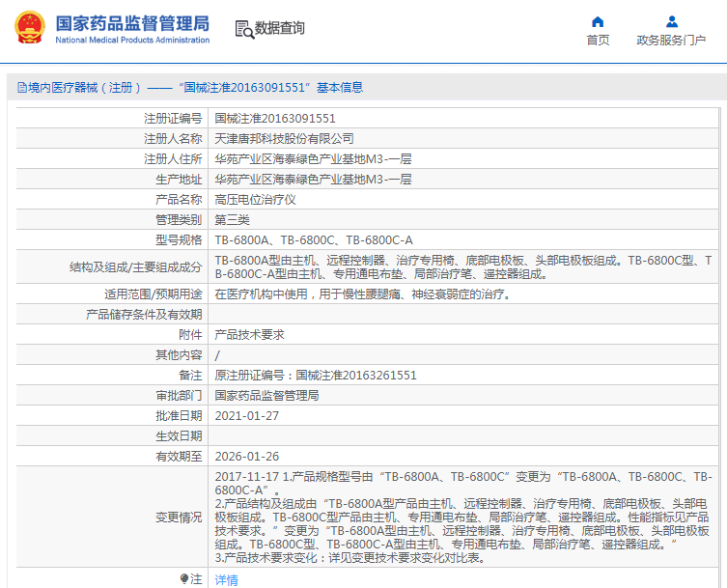Open 政务服务门户 portal link

click(x=671, y=41)
